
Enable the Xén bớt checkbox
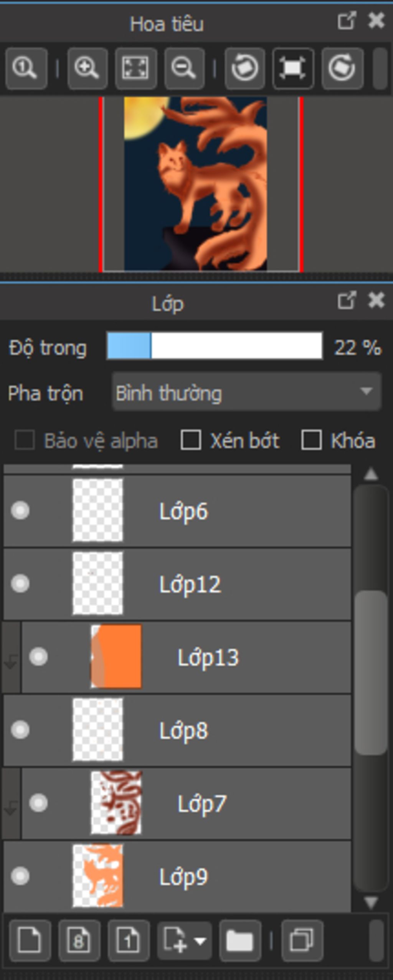(191, 440)
